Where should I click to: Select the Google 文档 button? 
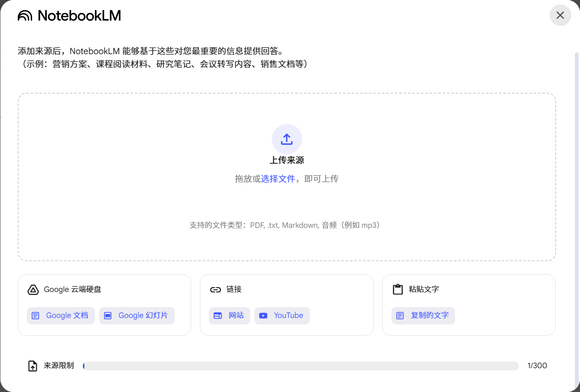[61, 316]
